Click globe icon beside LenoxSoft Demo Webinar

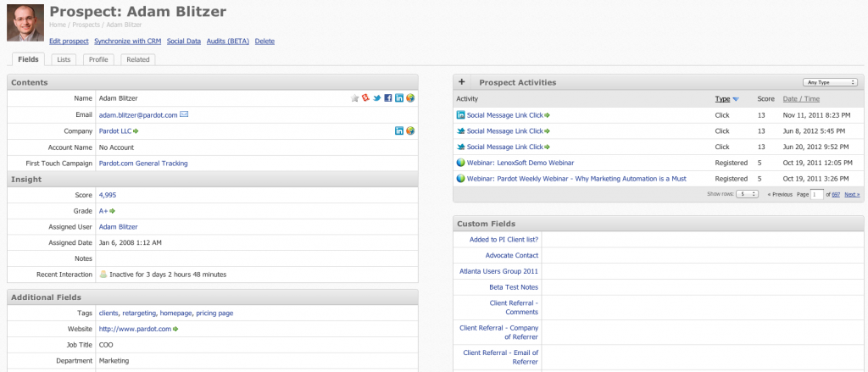click(x=460, y=163)
